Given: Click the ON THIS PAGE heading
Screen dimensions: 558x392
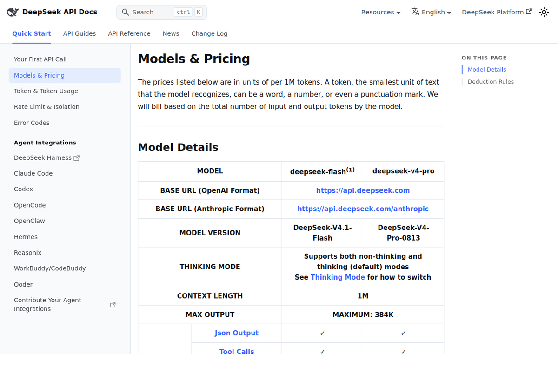Looking at the screenshot, I should click(484, 58).
